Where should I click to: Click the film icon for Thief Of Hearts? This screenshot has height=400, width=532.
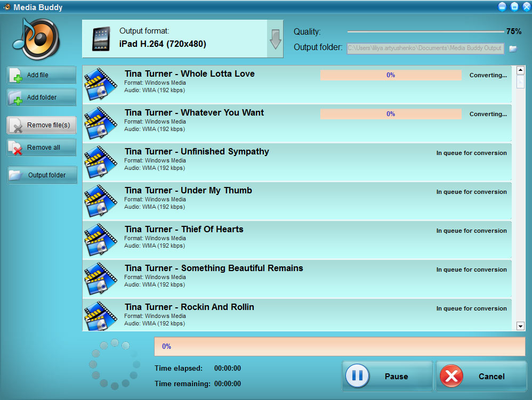click(x=100, y=240)
